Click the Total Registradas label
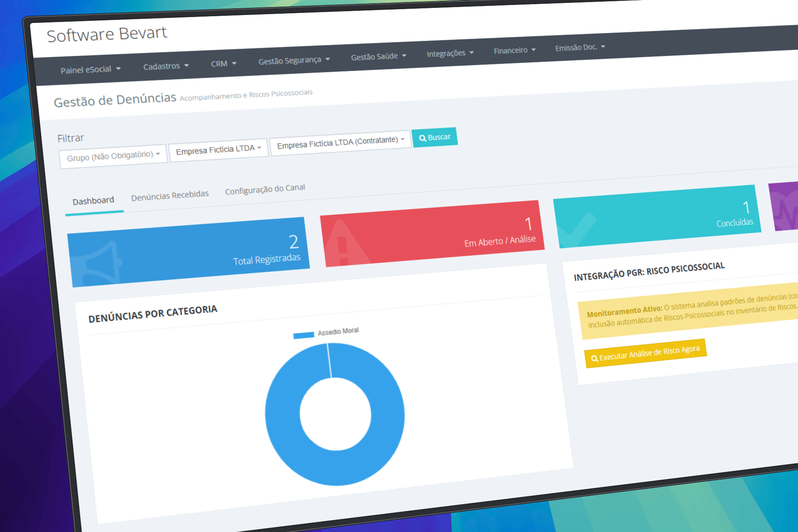This screenshot has width=798, height=532. (x=267, y=260)
